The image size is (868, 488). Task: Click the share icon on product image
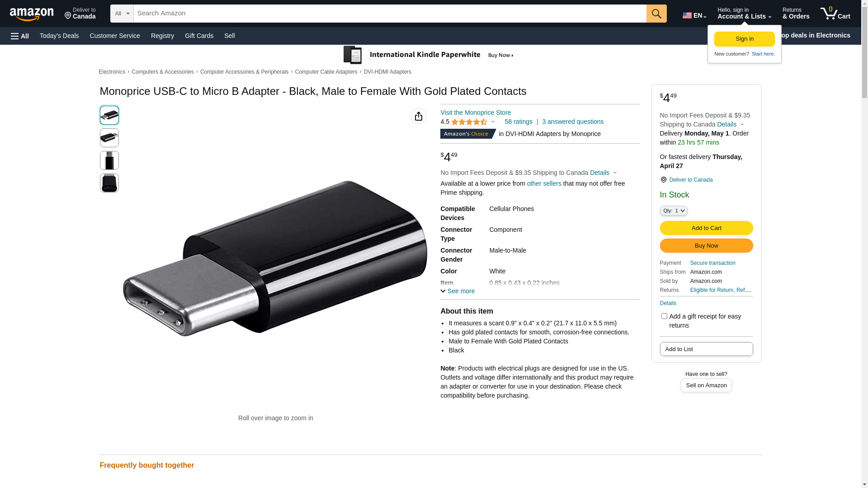pos(419,116)
